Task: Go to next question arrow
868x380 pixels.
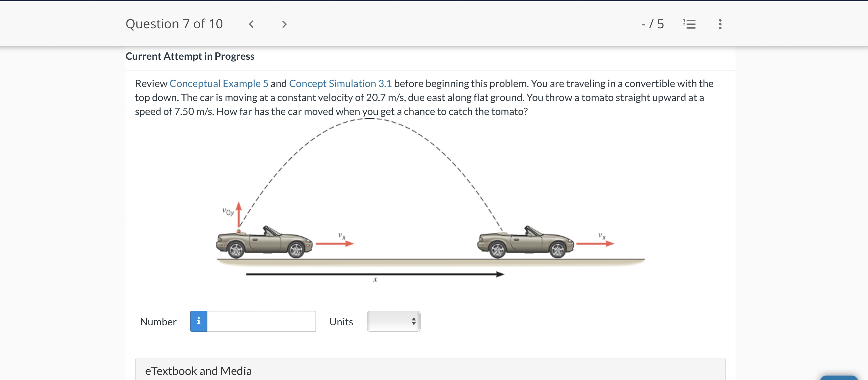Action: 284,24
